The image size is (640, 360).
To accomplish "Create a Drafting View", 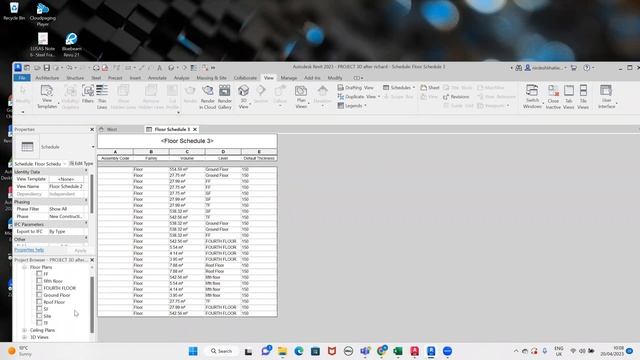I will [356, 88].
